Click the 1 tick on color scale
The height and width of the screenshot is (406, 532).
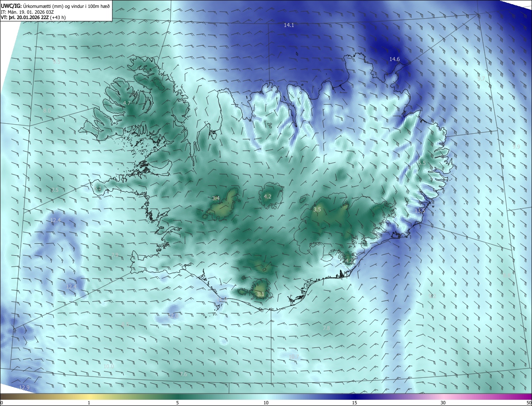(x=89, y=403)
